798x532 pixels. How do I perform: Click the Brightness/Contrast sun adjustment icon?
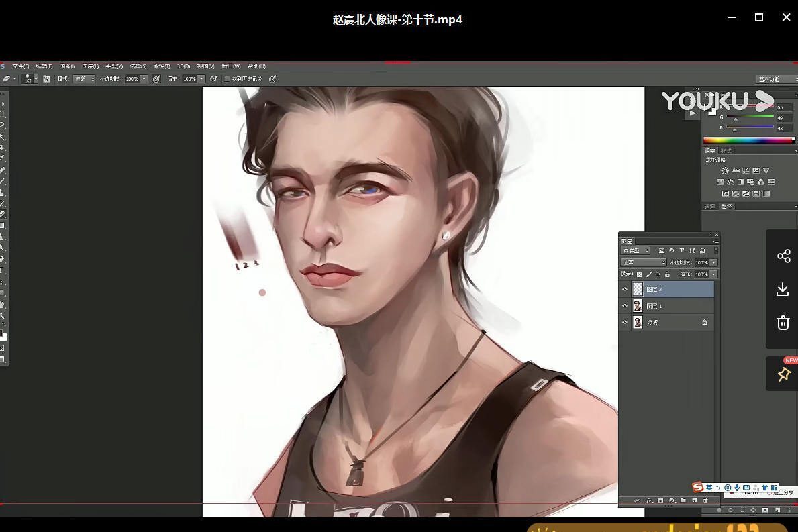click(x=725, y=171)
